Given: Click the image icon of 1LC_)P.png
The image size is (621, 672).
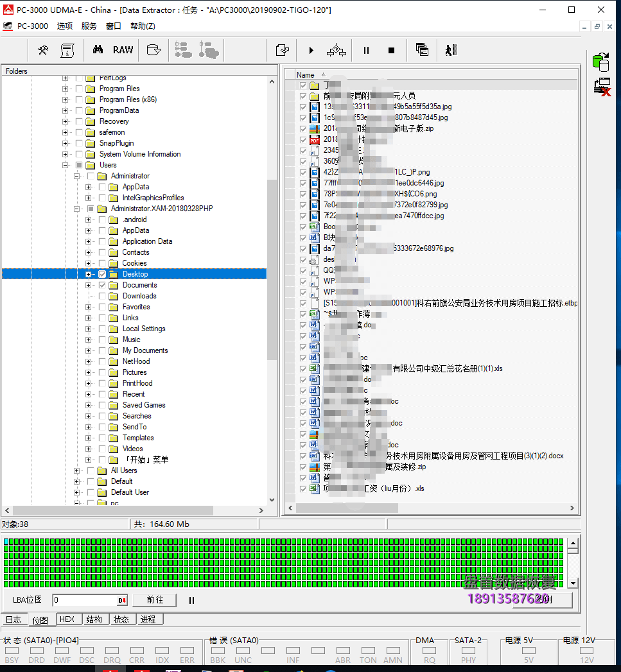Looking at the screenshot, I should click(315, 172).
